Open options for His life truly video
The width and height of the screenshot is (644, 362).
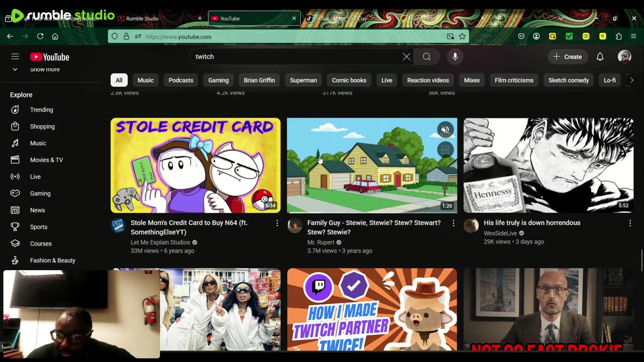click(630, 223)
